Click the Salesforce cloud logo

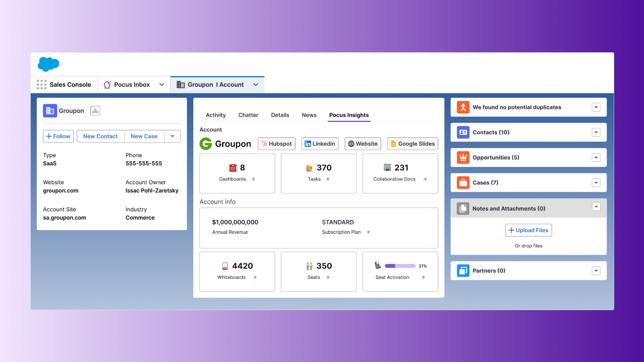pyautogui.click(x=48, y=64)
